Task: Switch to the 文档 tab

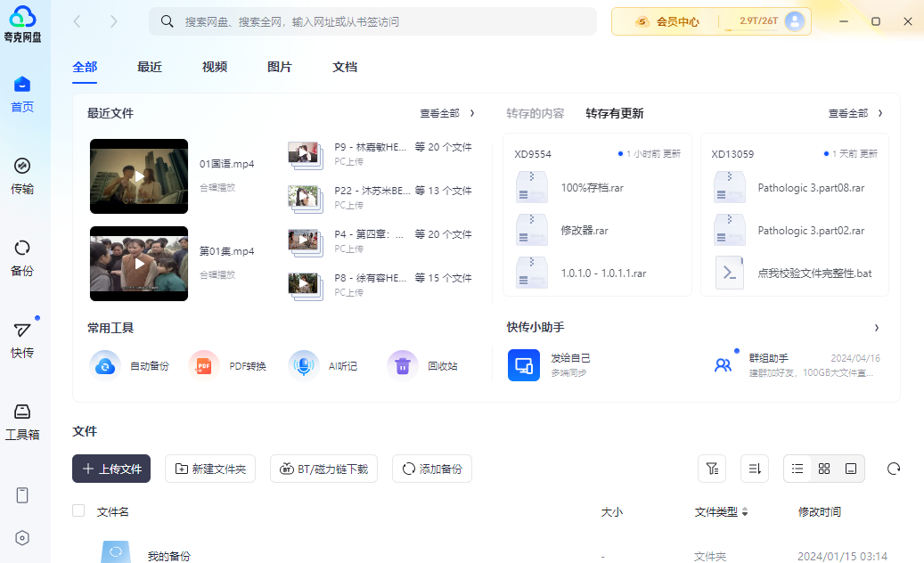Action: coord(345,67)
